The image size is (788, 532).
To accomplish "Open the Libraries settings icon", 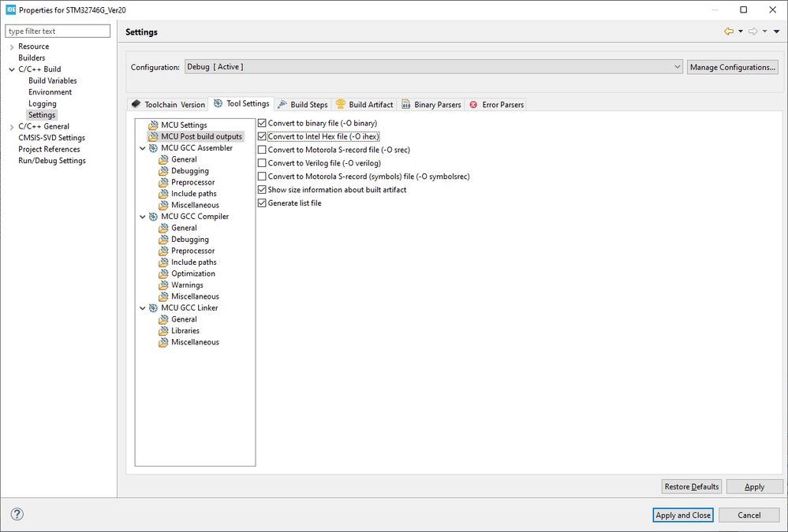I will coord(163,331).
